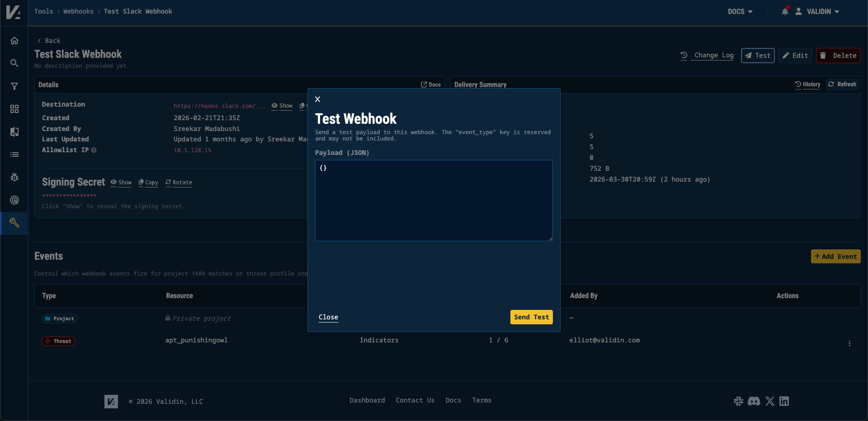Open the DOCS dropdown menu
Screen dimensions: 868x421
click(x=740, y=12)
